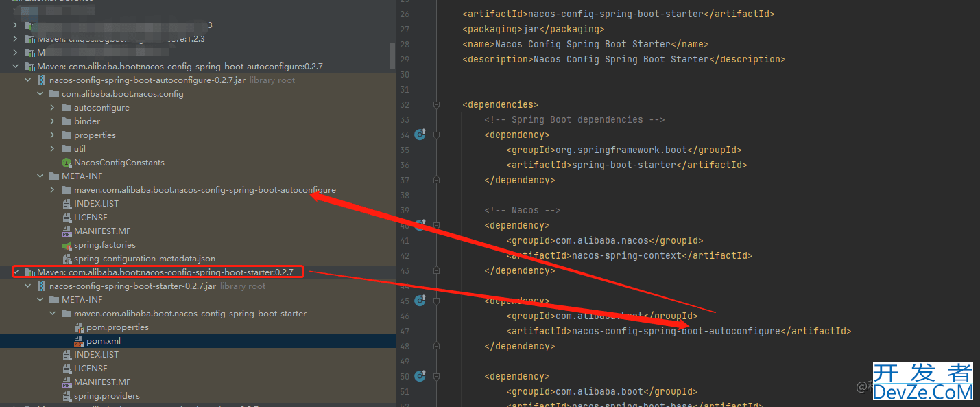Click the NacosConfigConstants class icon
The width and height of the screenshot is (980, 407).
click(x=67, y=163)
